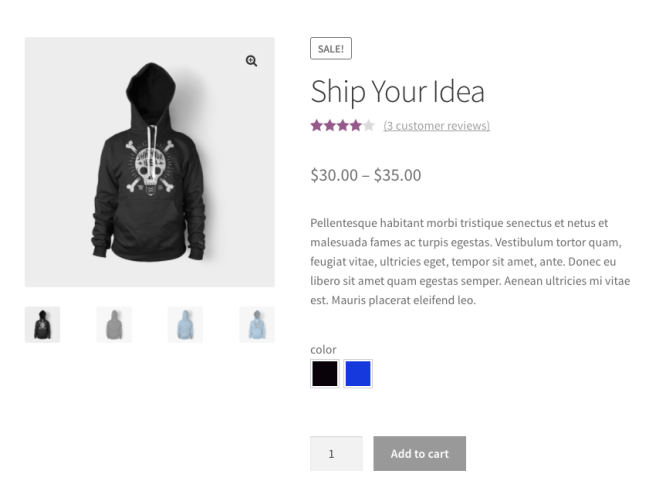Click the unfilled fifth rating star
This screenshot has height=491, width=649.
[x=369, y=126]
